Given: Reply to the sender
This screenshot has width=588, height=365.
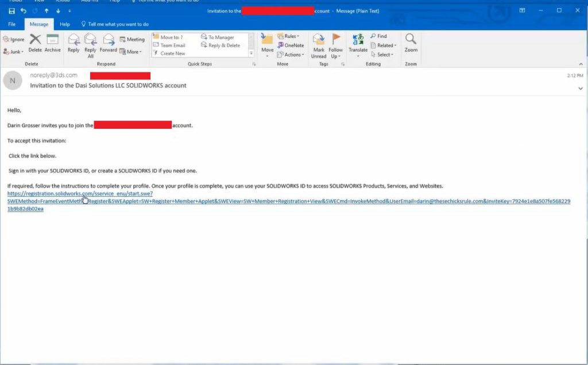Looking at the screenshot, I should coord(73,43).
